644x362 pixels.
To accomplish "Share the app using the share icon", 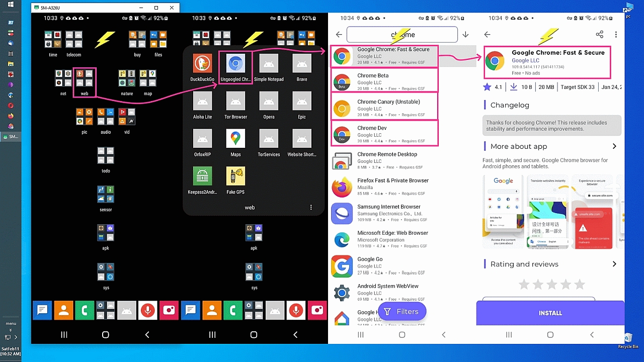I will [x=599, y=35].
